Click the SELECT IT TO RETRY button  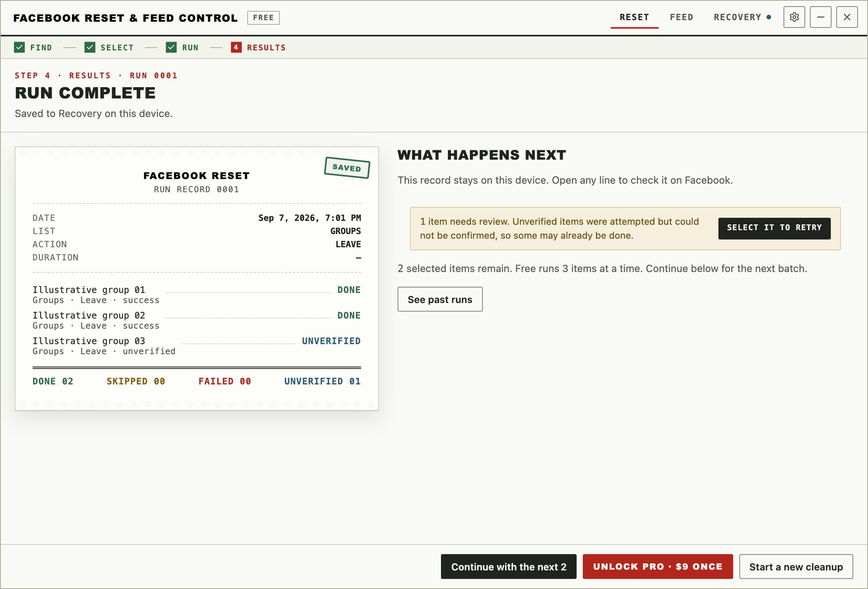774,228
